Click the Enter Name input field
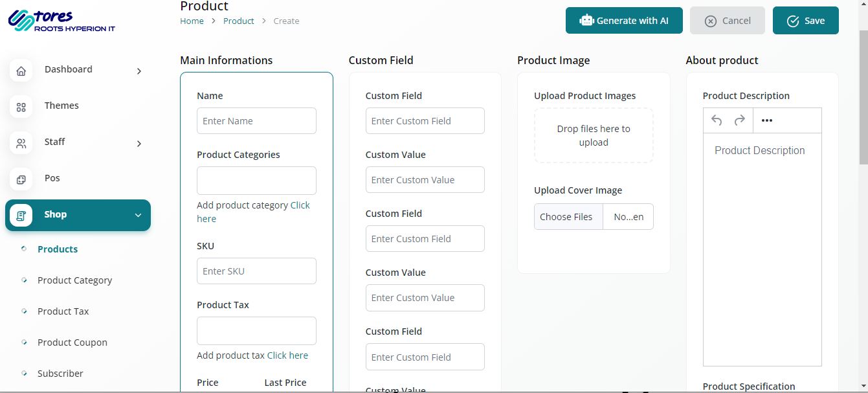 tap(256, 121)
